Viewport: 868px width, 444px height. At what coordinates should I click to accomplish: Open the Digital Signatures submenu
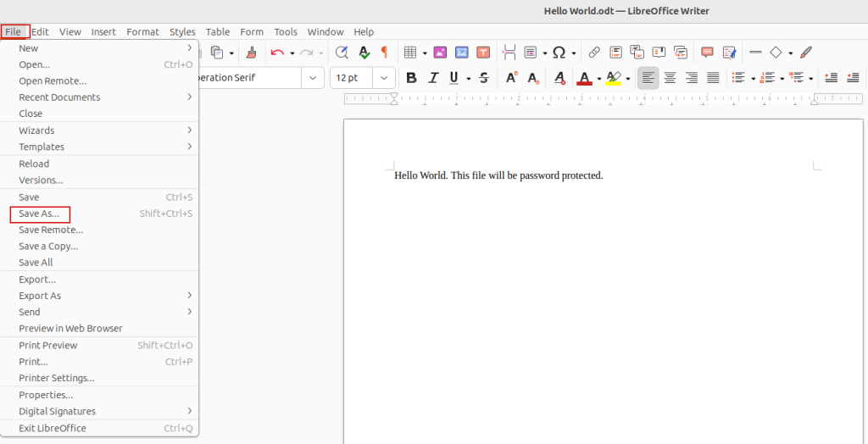point(100,411)
